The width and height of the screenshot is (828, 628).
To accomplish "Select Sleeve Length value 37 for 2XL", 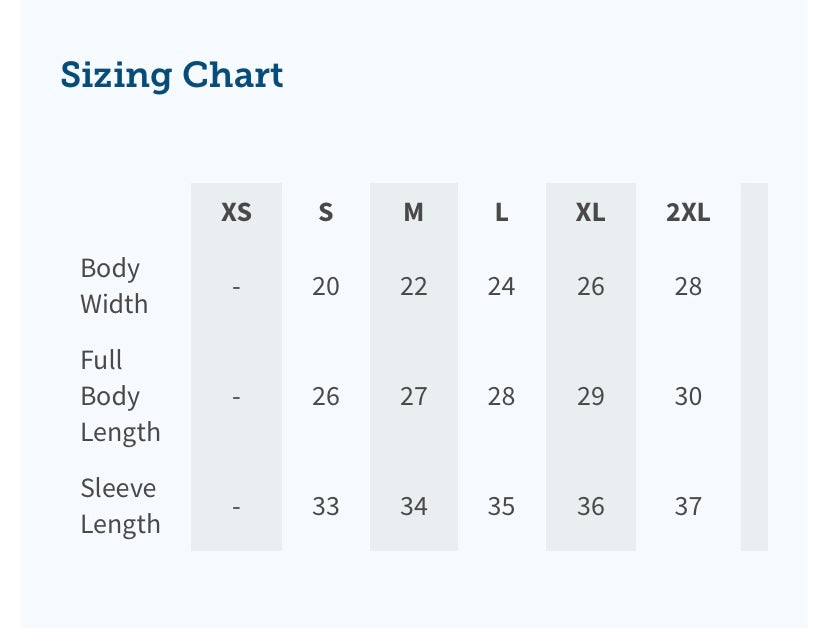I will click(x=688, y=507).
